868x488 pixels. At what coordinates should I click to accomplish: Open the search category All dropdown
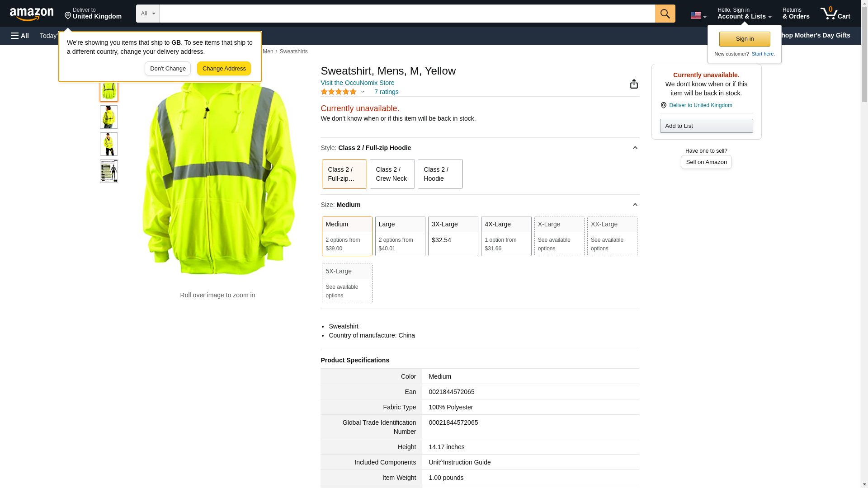(147, 14)
